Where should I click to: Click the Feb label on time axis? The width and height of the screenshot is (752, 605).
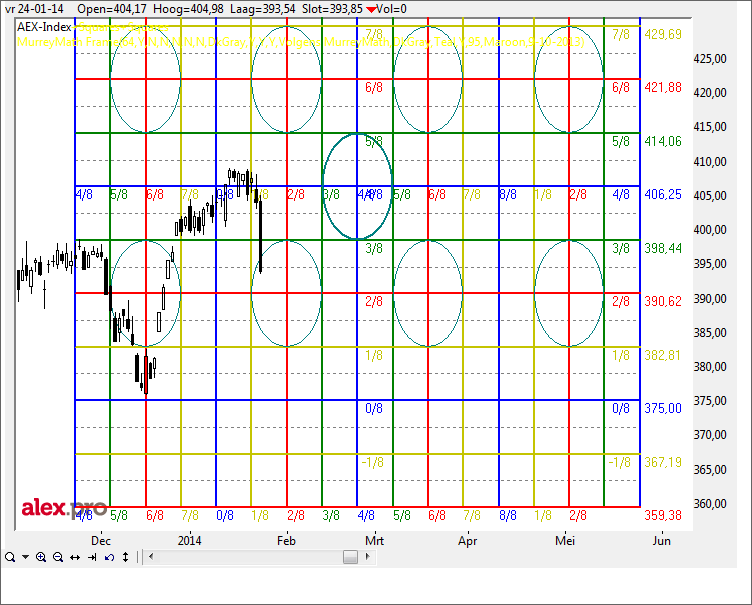tap(286, 539)
